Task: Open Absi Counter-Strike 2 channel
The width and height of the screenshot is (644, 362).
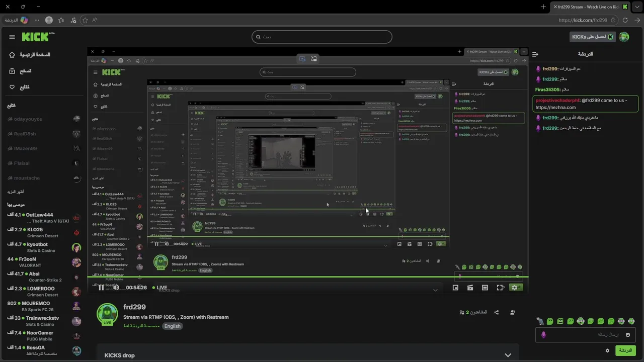Action: pyautogui.click(x=43, y=277)
